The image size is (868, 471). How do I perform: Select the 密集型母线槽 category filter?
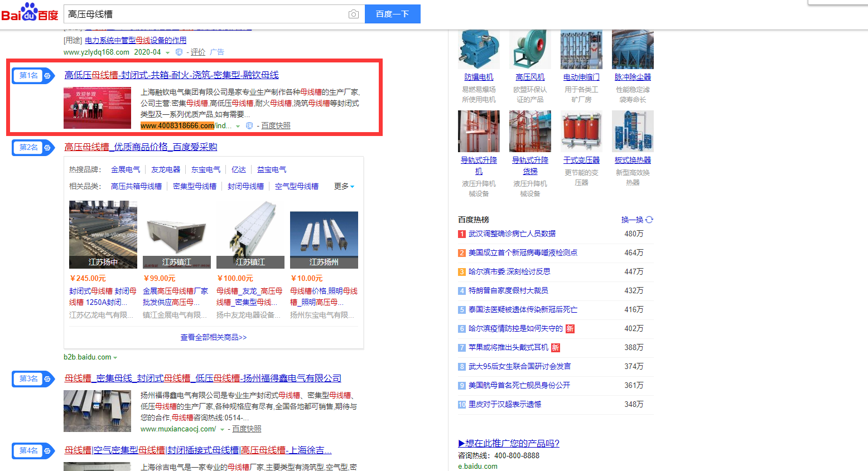click(195, 186)
